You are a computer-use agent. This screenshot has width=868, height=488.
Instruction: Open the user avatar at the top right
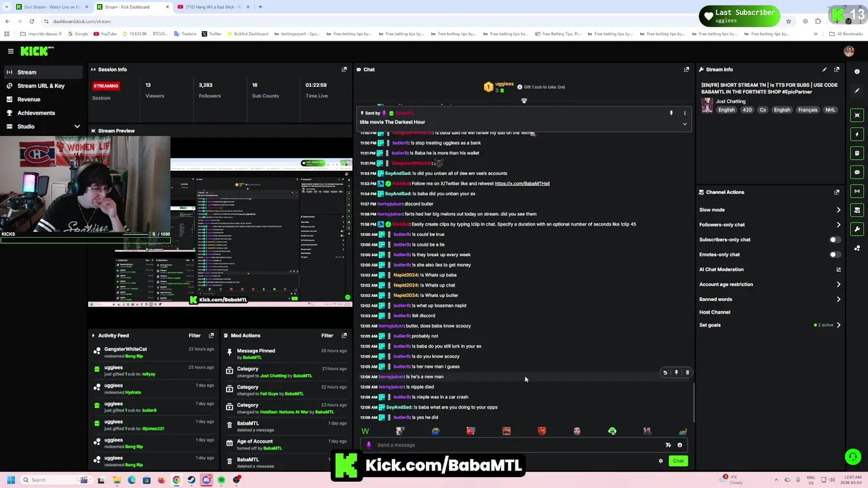coord(849,51)
